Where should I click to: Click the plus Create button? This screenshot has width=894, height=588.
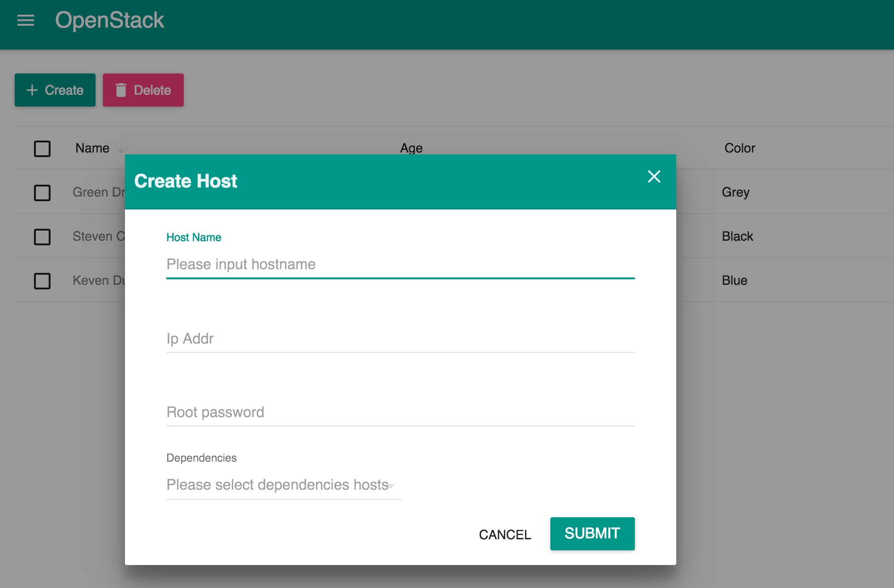point(55,90)
